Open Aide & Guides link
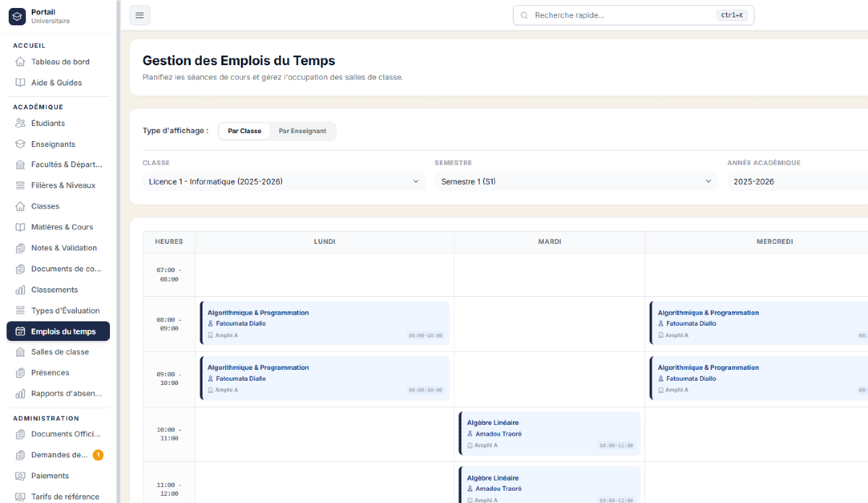This screenshot has width=868, height=503. tap(58, 83)
